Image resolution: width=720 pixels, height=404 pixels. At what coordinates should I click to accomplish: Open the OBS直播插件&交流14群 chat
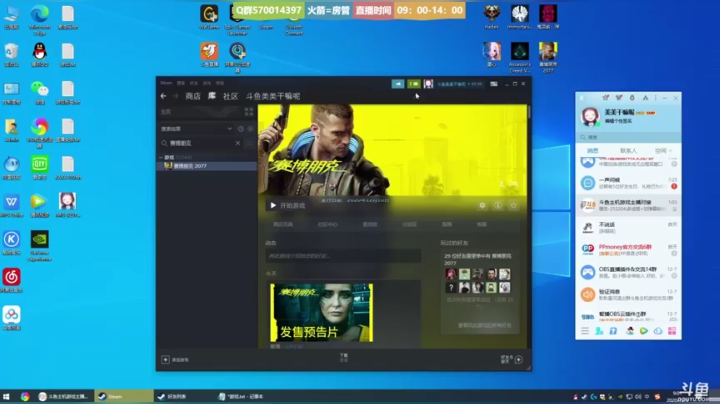(628, 272)
